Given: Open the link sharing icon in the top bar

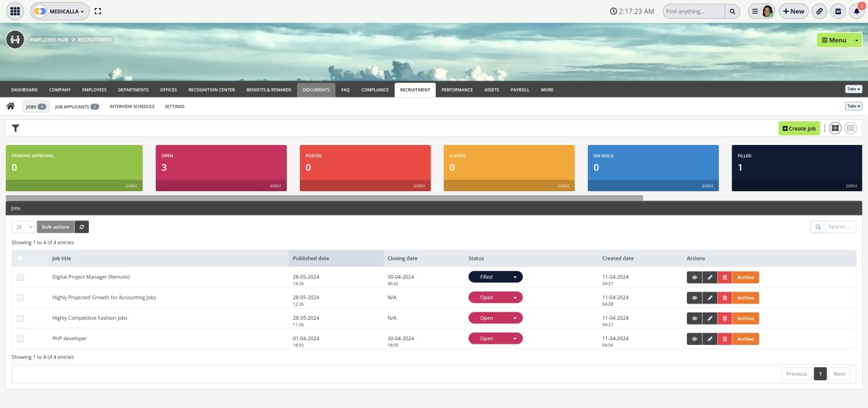Looking at the screenshot, I should 819,11.
